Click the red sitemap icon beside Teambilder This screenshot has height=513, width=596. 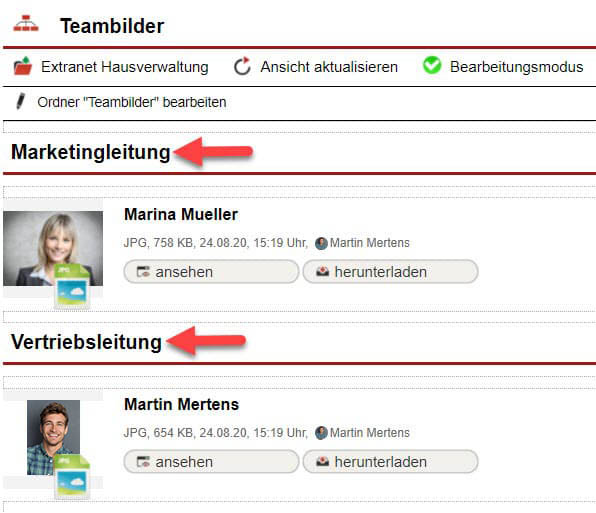click(x=26, y=24)
